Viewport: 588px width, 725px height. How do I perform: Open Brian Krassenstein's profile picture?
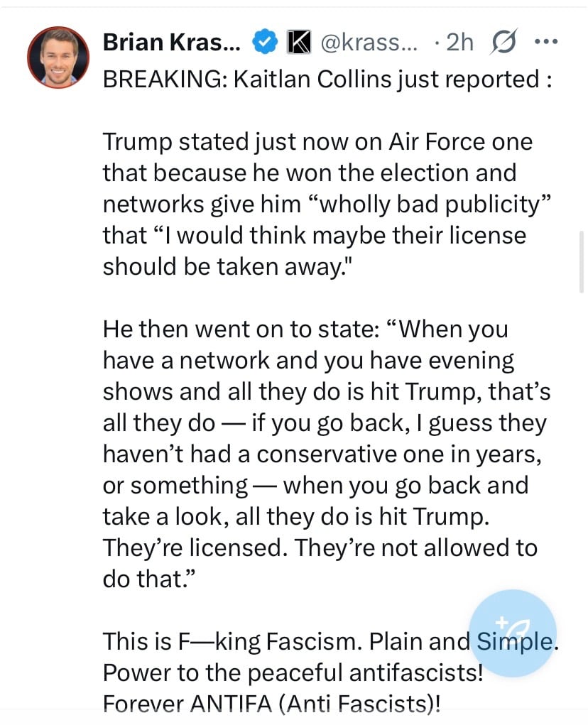click(x=58, y=58)
